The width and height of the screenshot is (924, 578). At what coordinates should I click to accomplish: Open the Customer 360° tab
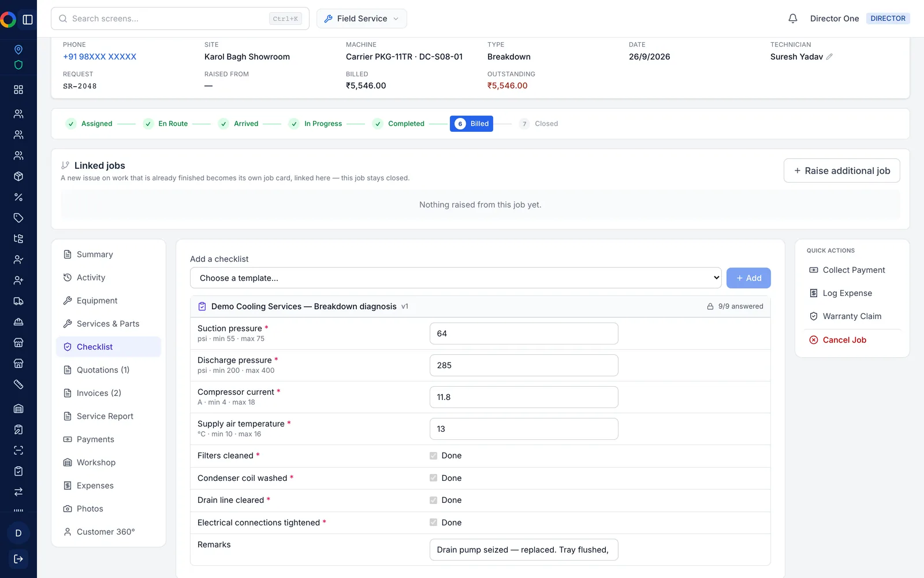point(109,532)
